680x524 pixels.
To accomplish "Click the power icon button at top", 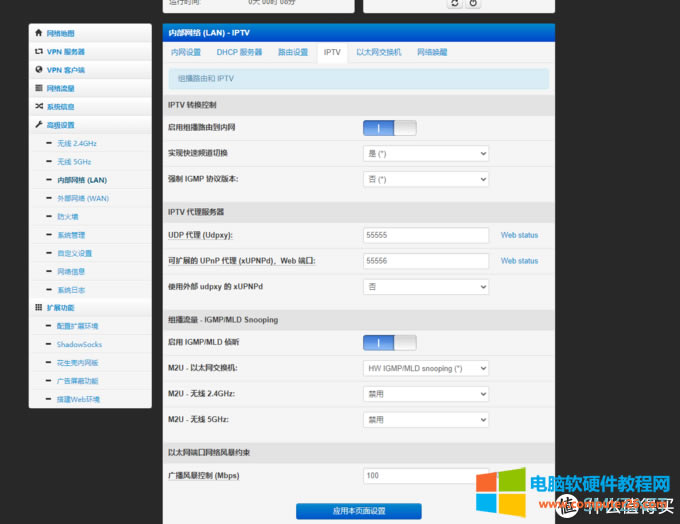I will click(x=473, y=4).
